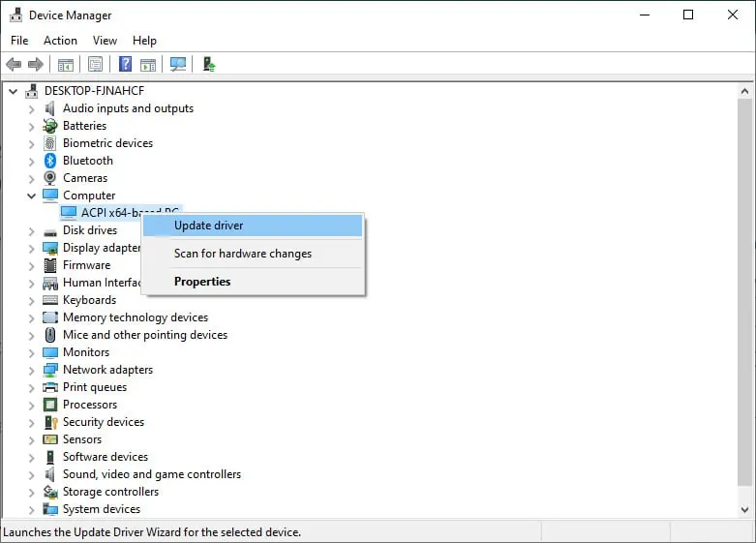This screenshot has height=543, width=756.
Task: Open the Help menu
Action: pyautogui.click(x=144, y=41)
